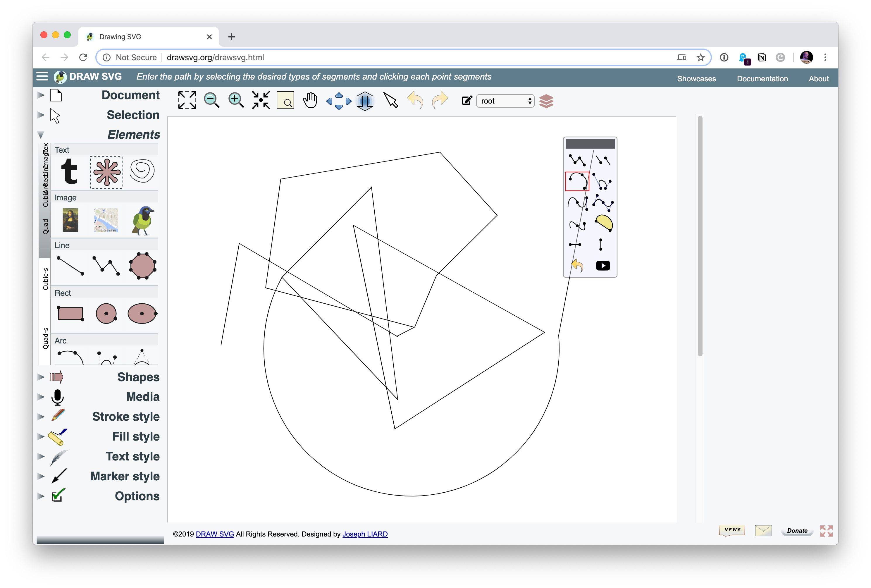Screen dimensions: 871x588
Task: Click the inward-arrows zoom reset icon
Action: point(261,100)
